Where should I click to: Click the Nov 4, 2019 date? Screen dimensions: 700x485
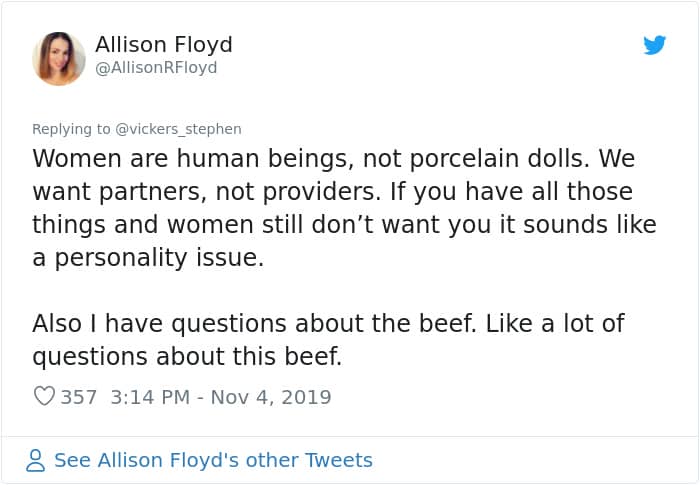269,397
